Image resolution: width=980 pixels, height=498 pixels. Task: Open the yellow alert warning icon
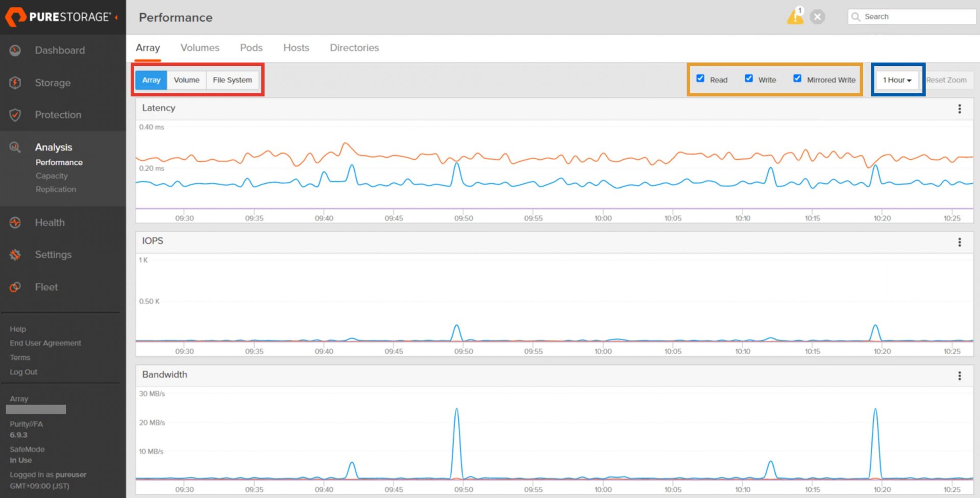795,17
